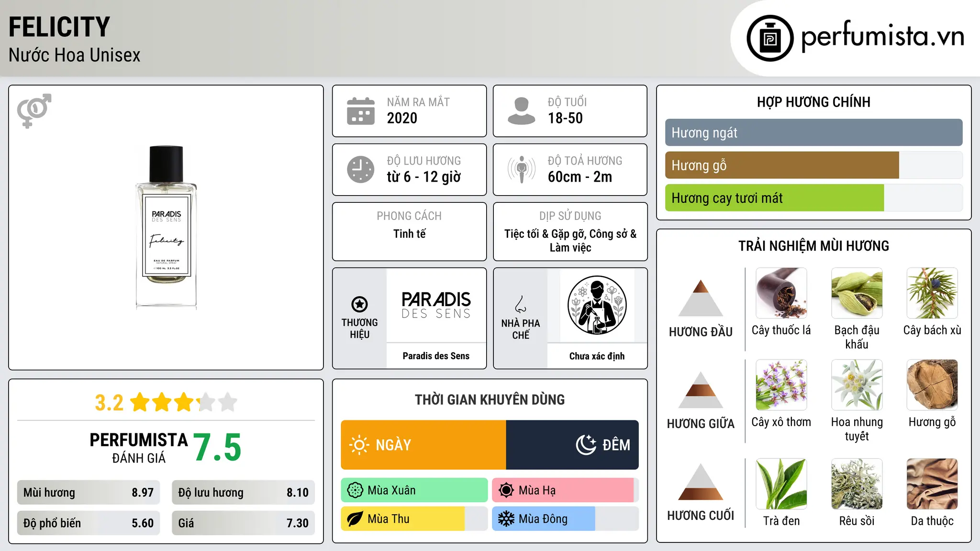The height and width of the screenshot is (551, 980).
Task: Click the Perfumista score 7.5
Action: [217, 448]
